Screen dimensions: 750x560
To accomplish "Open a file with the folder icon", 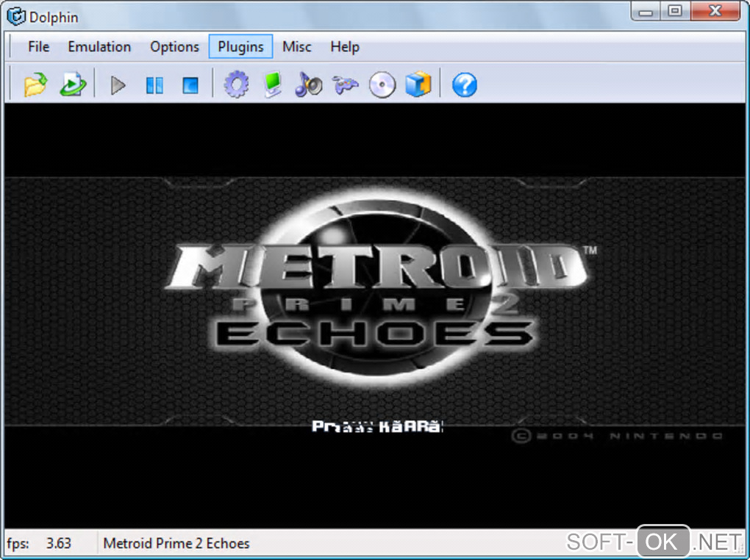I will pyautogui.click(x=35, y=85).
